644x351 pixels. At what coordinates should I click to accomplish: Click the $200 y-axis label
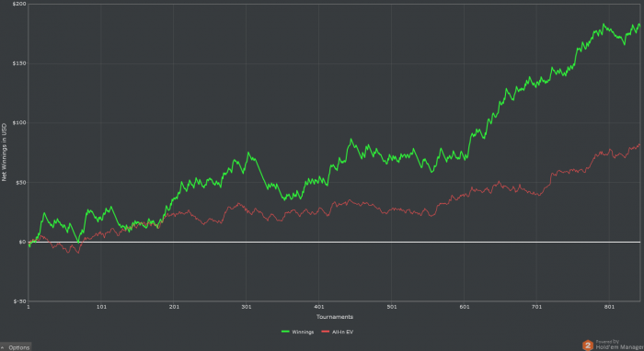(19, 4)
